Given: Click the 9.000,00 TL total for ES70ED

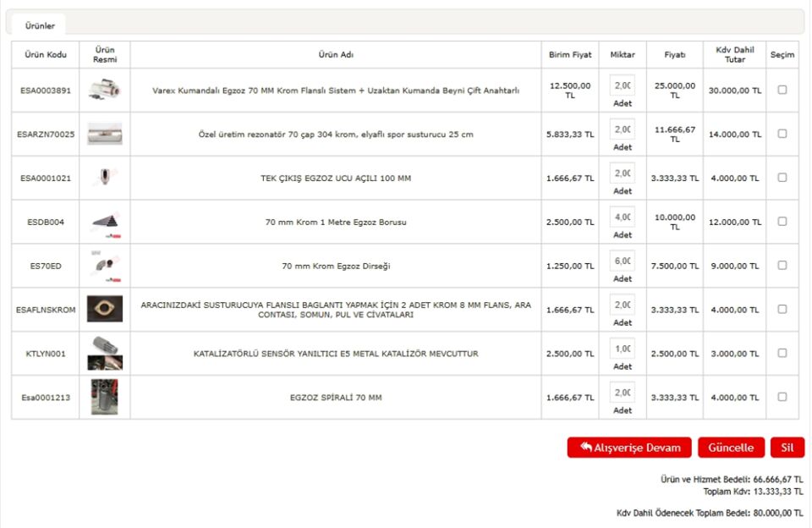Looking at the screenshot, I should pyautogui.click(x=735, y=266).
